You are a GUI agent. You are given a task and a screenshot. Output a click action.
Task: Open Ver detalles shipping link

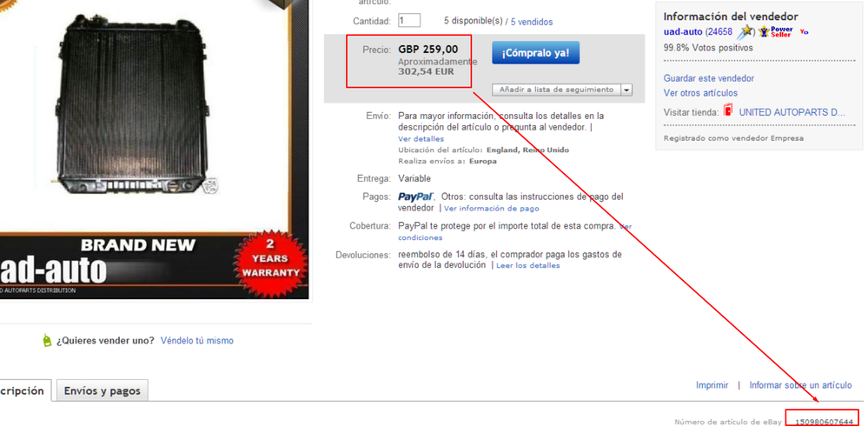coord(421,139)
